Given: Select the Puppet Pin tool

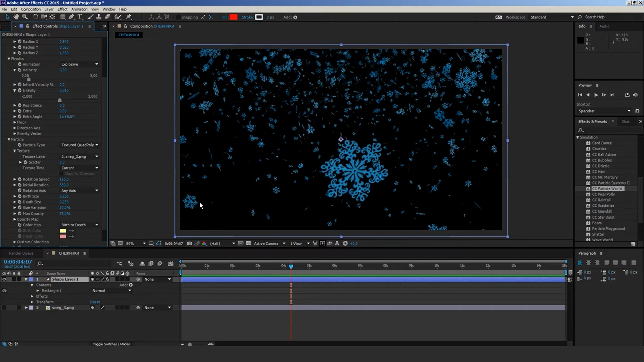Looking at the screenshot, I should pos(129,17).
